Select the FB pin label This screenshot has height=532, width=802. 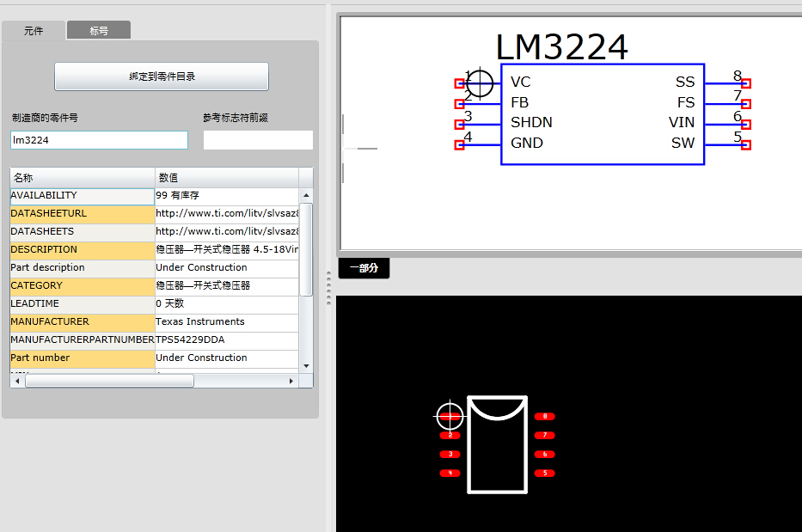point(520,103)
